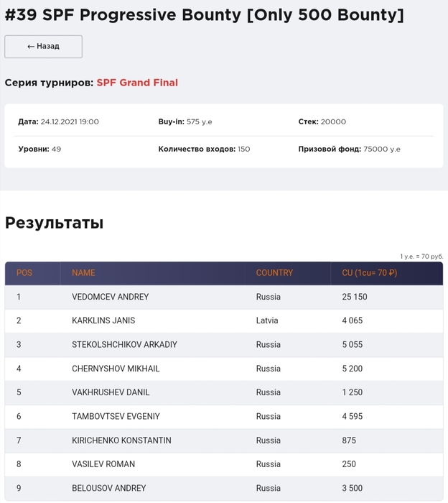Open the SPF Grand Final series link

[x=137, y=83]
